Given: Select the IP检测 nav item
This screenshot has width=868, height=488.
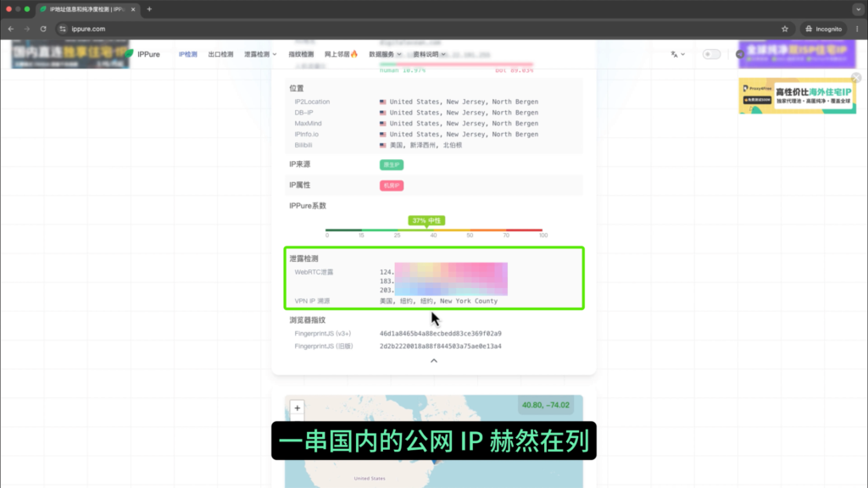Looking at the screenshot, I should click(187, 54).
